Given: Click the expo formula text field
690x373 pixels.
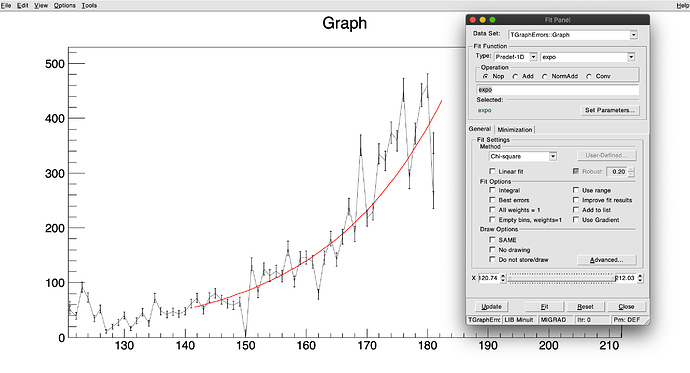Looking at the screenshot, I should 557,90.
